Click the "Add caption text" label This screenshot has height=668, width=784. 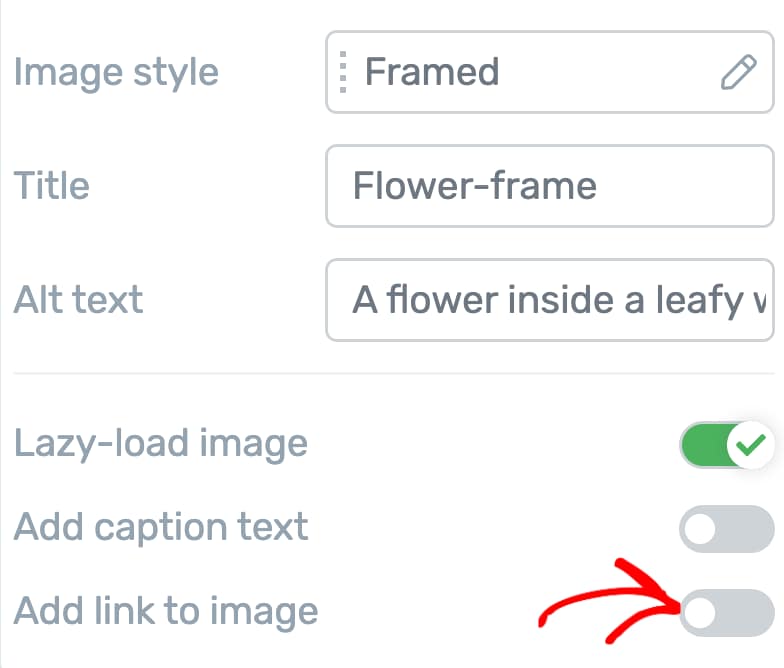pyautogui.click(x=160, y=527)
